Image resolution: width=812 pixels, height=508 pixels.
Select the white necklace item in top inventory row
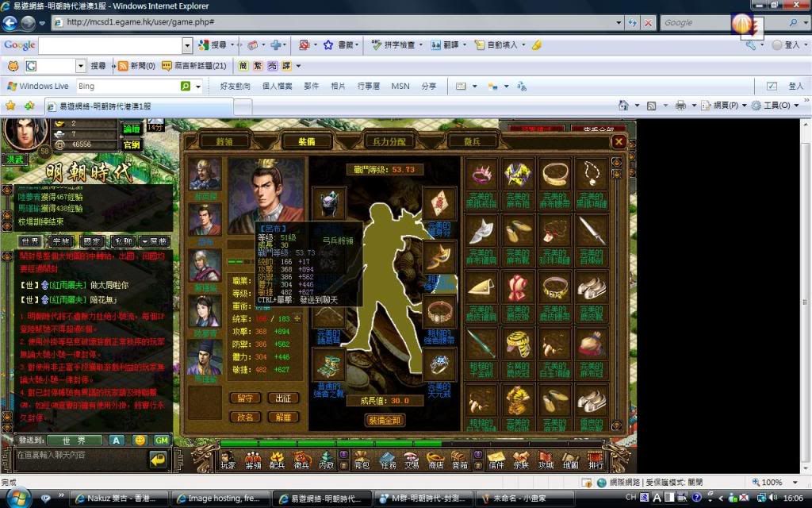[x=592, y=175]
